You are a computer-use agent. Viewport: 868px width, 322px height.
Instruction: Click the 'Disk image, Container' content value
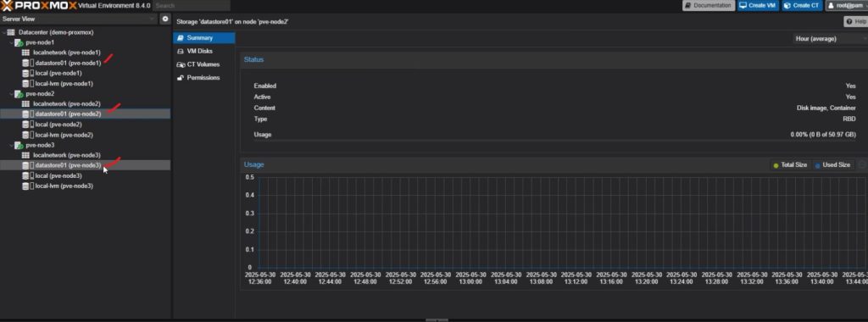(x=826, y=108)
